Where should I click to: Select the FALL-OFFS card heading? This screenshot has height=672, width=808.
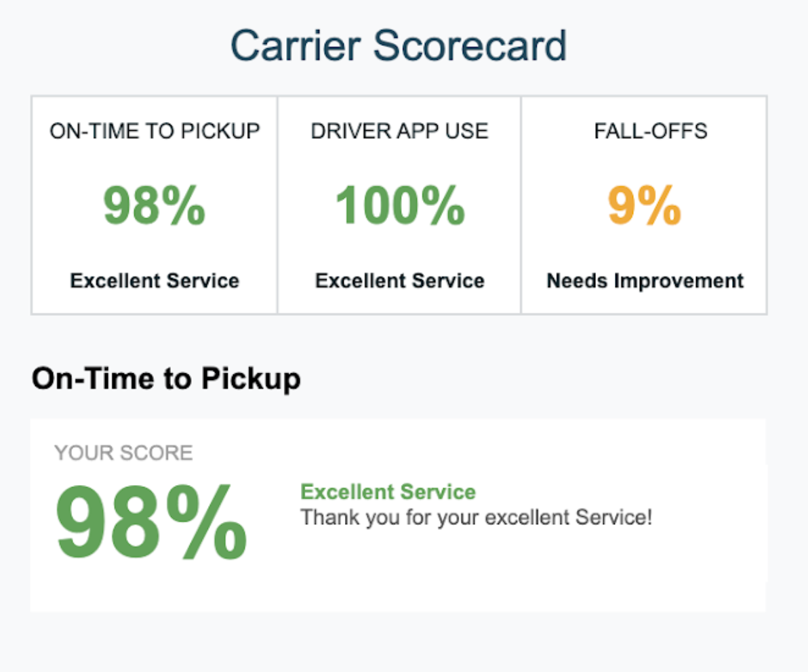click(651, 131)
